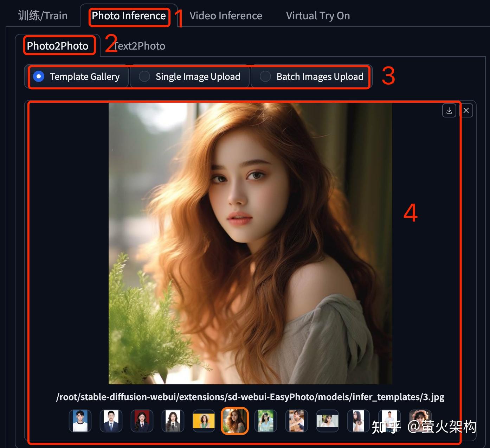Select the first thumbnail of man in white shirt
The image size is (490, 448).
click(80, 421)
